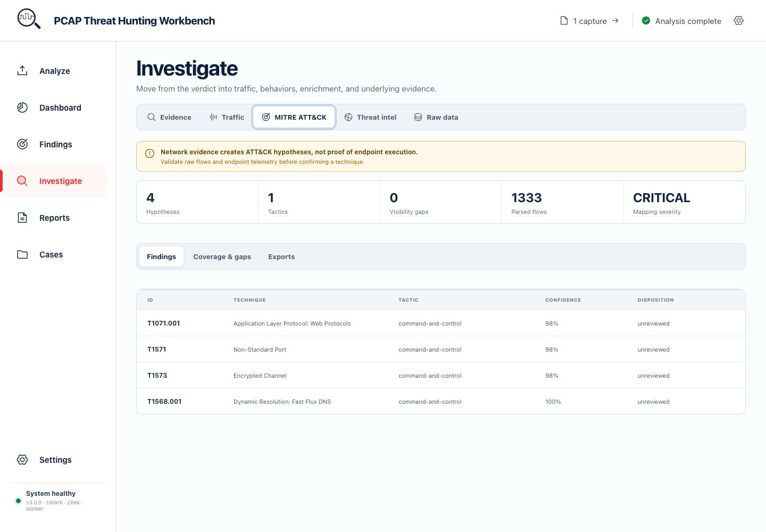
Task: Click the arrow next to 1 capture
Action: coord(615,21)
